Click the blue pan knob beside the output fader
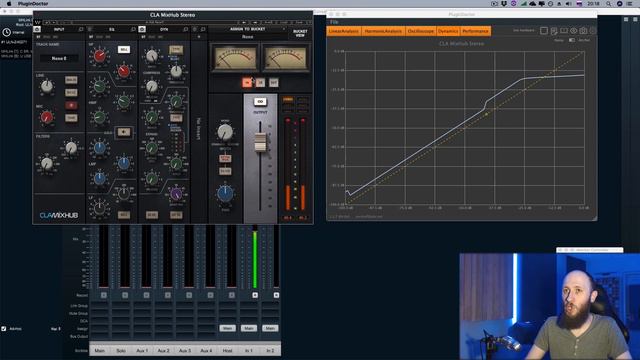This screenshot has height=360, width=640. click(225, 194)
